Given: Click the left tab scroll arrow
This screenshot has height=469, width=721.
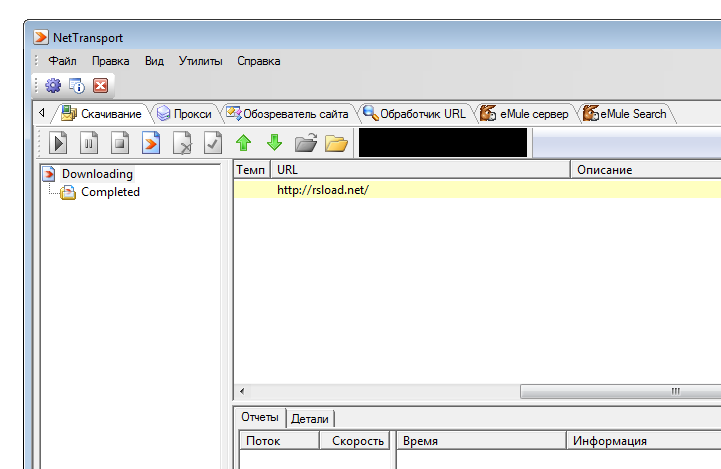Looking at the screenshot, I should 42,113.
